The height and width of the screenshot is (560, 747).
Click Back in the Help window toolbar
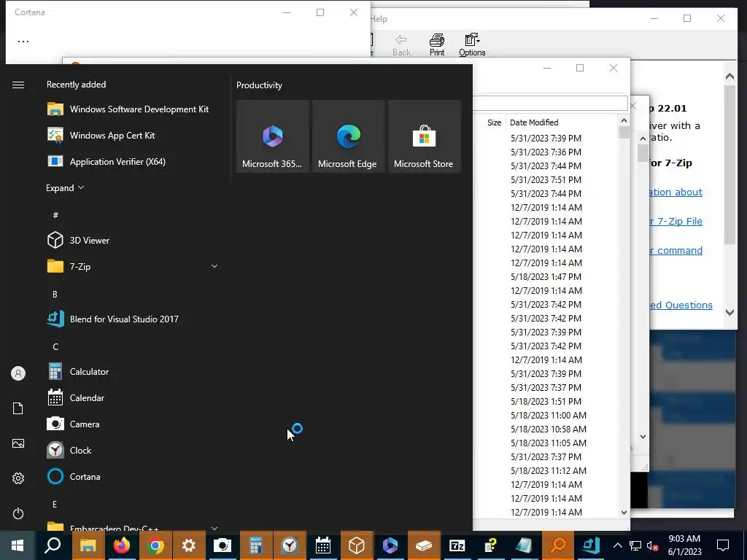[401, 45]
